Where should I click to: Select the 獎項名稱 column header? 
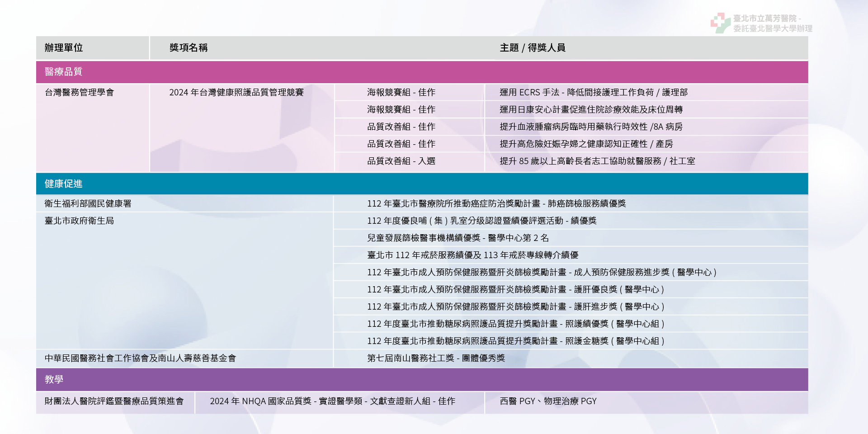tap(189, 47)
